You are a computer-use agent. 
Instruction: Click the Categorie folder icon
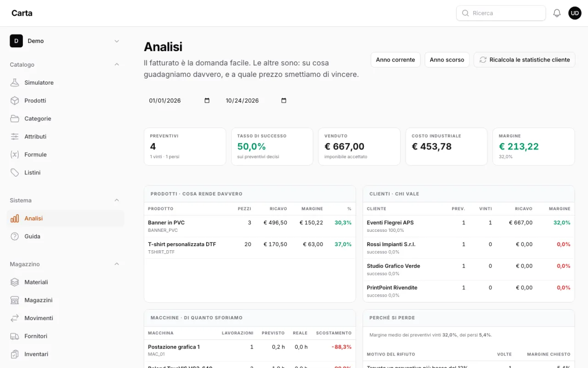click(x=15, y=119)
